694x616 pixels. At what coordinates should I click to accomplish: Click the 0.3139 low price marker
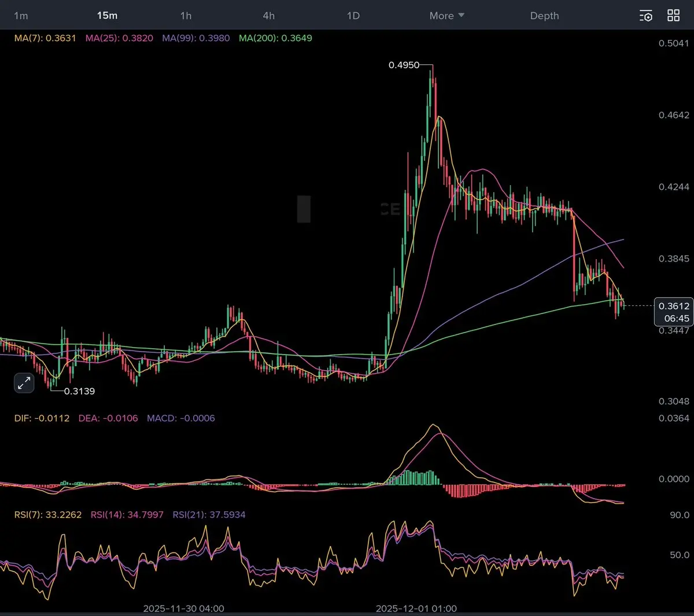point(79,391)
